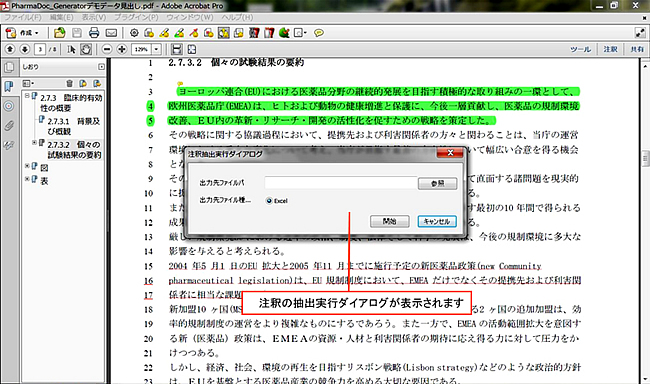Viewport: 650px width, 384px height.
Task: Select the hand pan tool
Action: (x=86, y=49)
